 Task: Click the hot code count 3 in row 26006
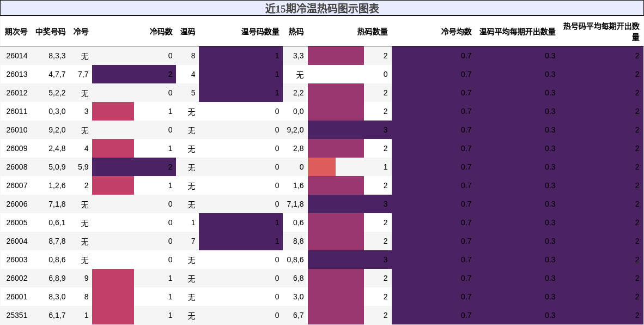(385, 204)
